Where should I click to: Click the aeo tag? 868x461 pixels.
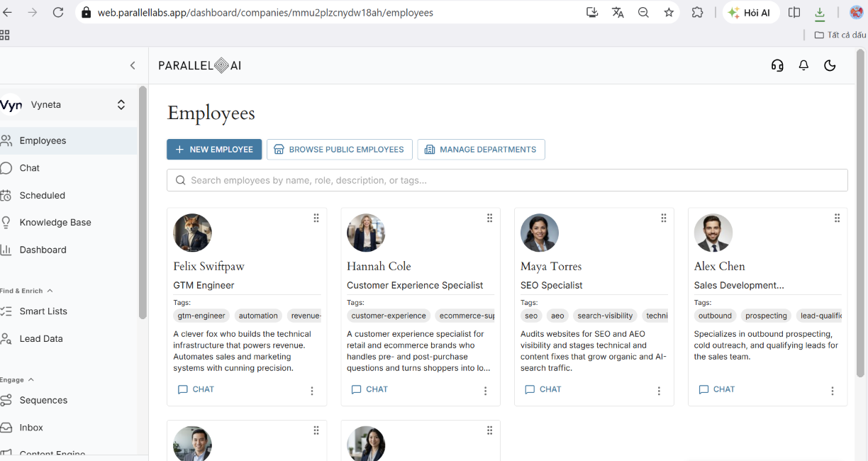click(x=558, y=316)
